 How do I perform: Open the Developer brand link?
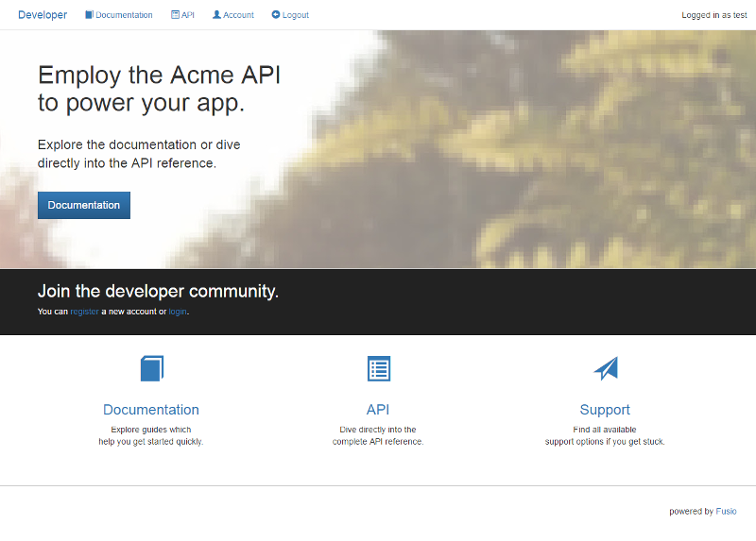coord(43,15)
